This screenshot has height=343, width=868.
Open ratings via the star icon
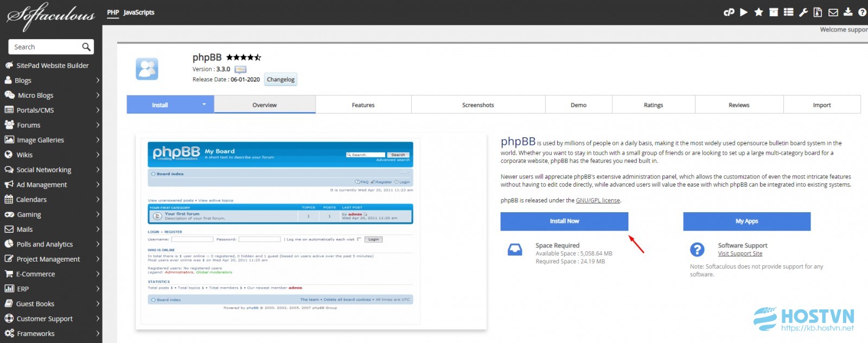coord(758,12)
